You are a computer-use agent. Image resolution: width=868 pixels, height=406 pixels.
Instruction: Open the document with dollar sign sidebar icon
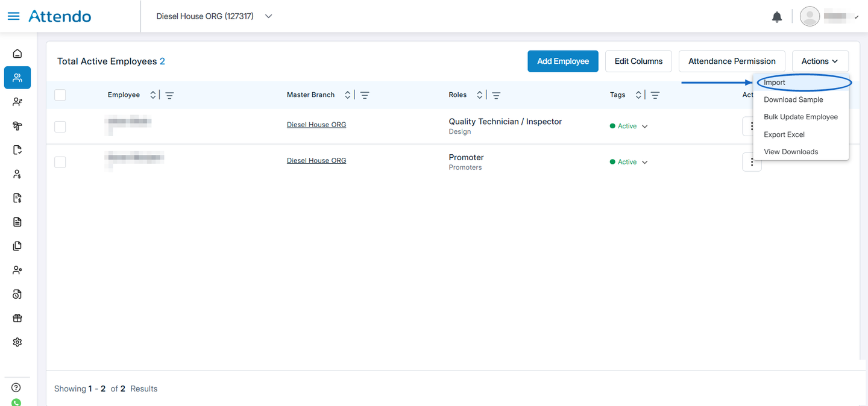(x=17, y=198)
